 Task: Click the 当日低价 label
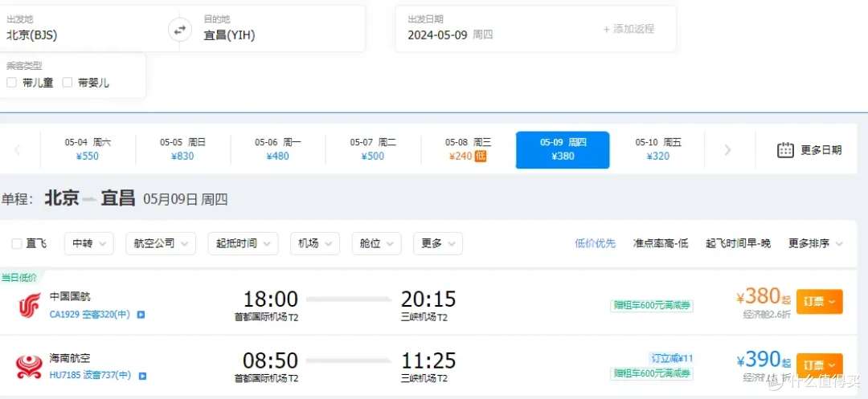(x=20, y=278)
